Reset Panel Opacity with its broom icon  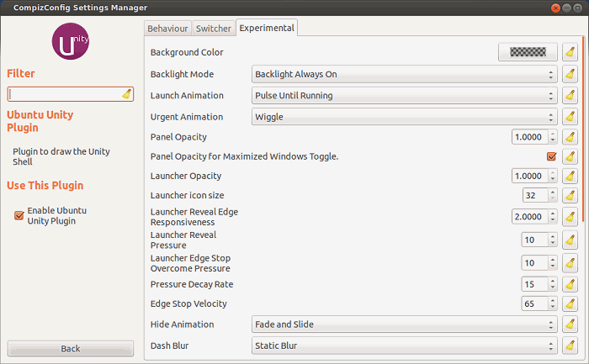[x=570, y=137]
